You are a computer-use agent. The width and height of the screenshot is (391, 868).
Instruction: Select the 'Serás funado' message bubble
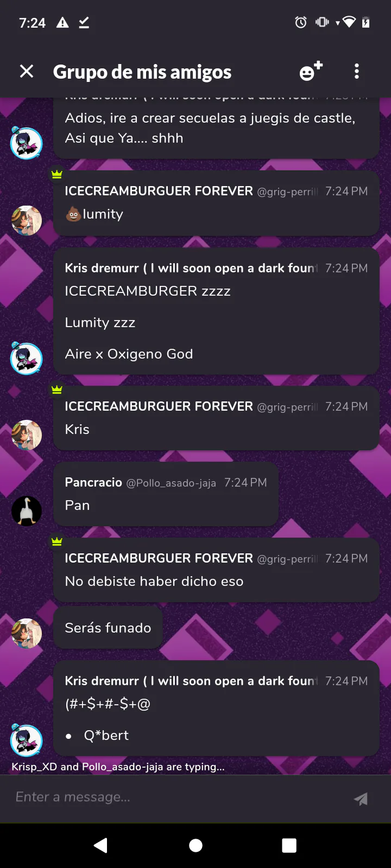(x=108, y=628)
